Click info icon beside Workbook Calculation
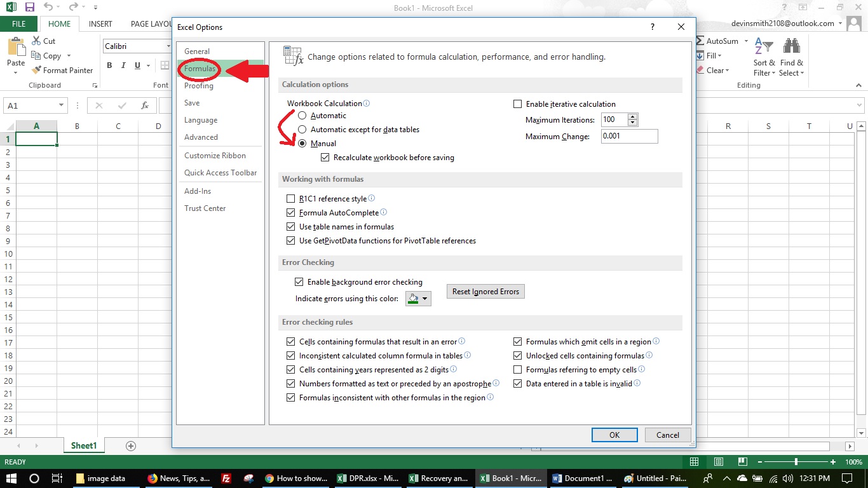Screen dimensions: 868x488 [x=367, y=103]
